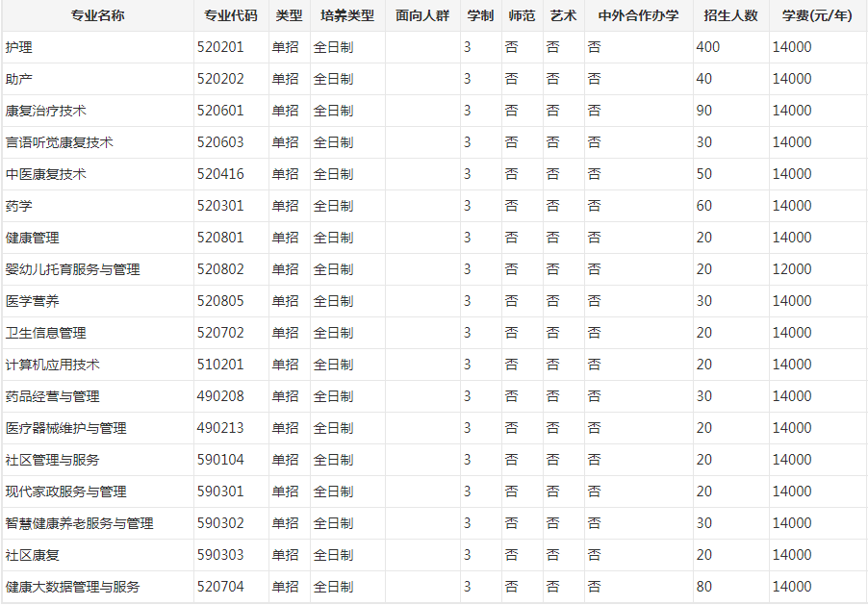Select the 现代家政服务与管理 cell
Screen dimensions: 868x605
click(x=97, y=492)
